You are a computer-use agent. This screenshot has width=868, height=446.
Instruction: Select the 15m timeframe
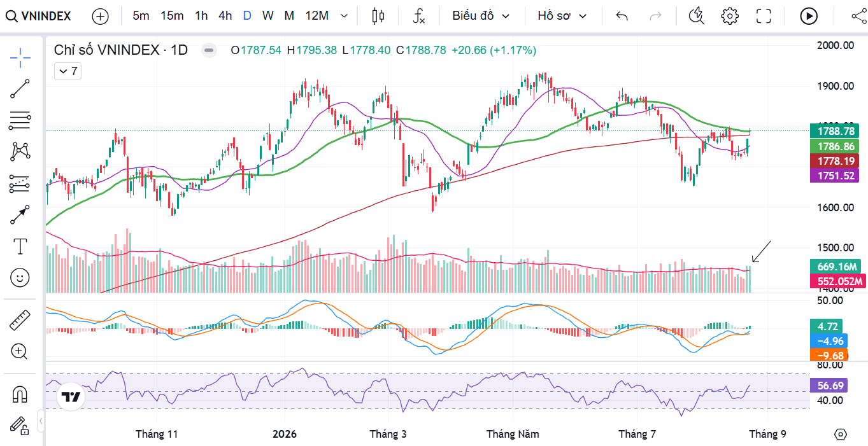pyautogui.click(x=172, y=16)
